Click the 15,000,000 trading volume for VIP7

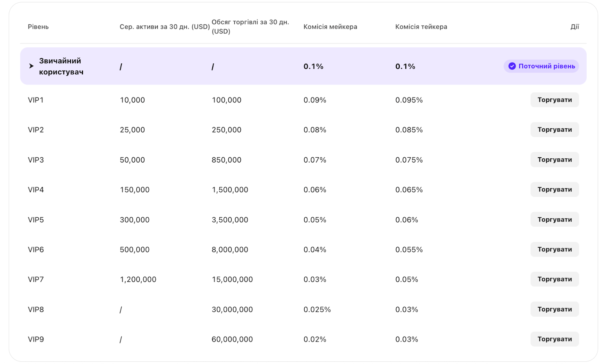pyautogui.click(x=232, y=280)
